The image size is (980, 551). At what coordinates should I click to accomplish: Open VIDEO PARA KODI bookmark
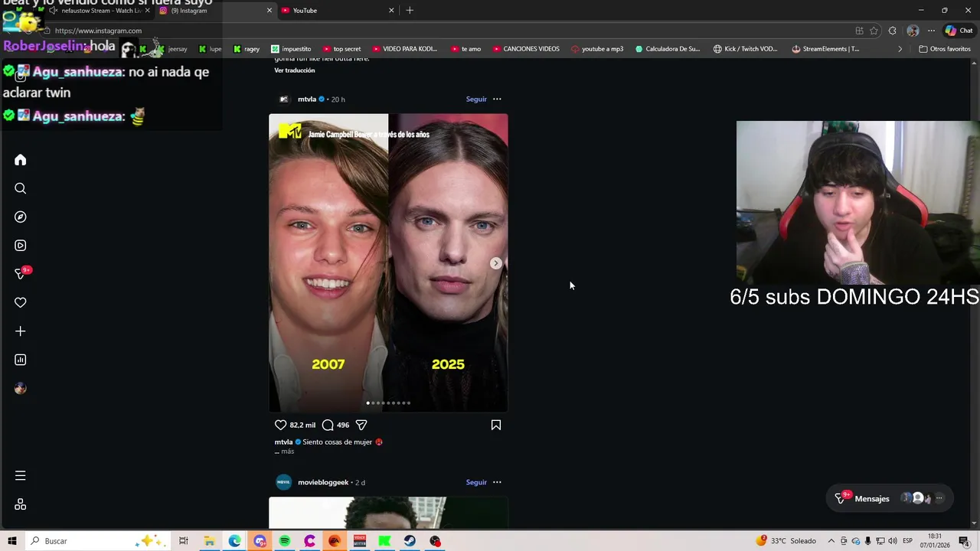coord(404,49)
